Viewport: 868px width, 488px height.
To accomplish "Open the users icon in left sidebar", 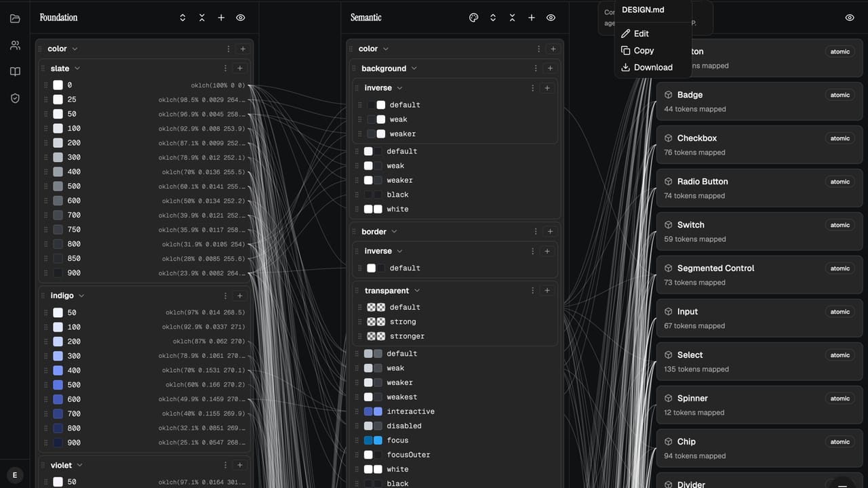I will pos(15,45).
